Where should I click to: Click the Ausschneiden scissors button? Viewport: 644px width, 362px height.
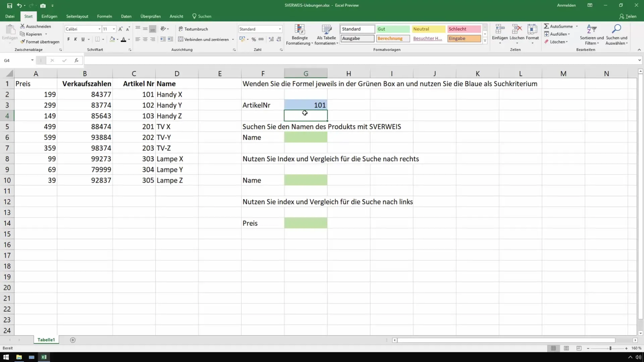click(36, 26)
